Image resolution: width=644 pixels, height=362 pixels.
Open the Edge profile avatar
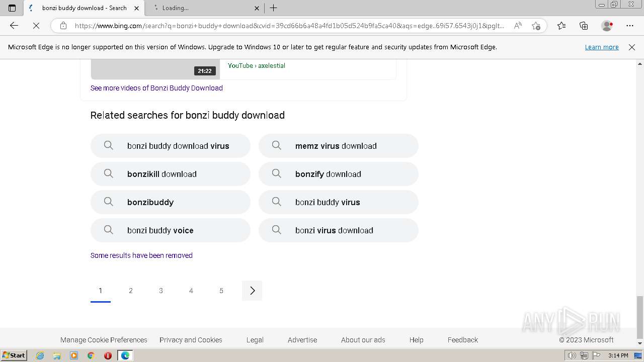pyautogui.click(x=607, y=26)
